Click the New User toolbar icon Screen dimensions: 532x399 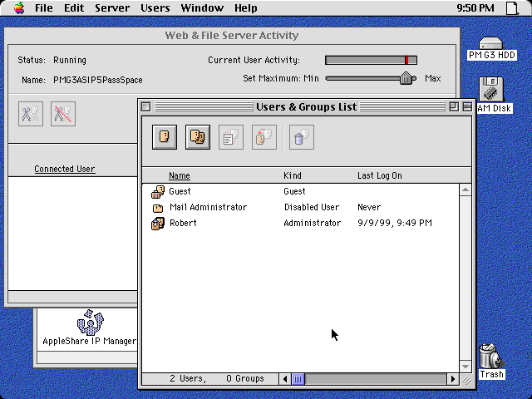click(x=165, y=137)
